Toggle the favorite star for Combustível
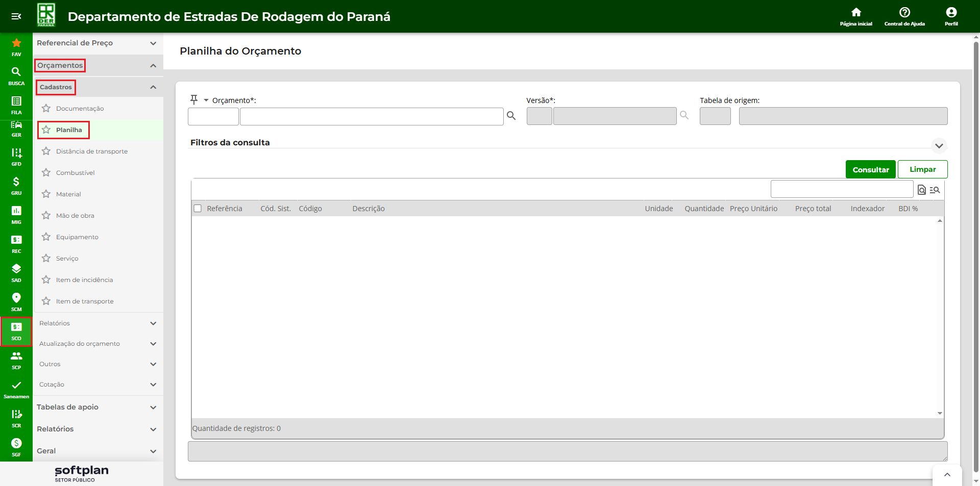 [x=46, y=173]
